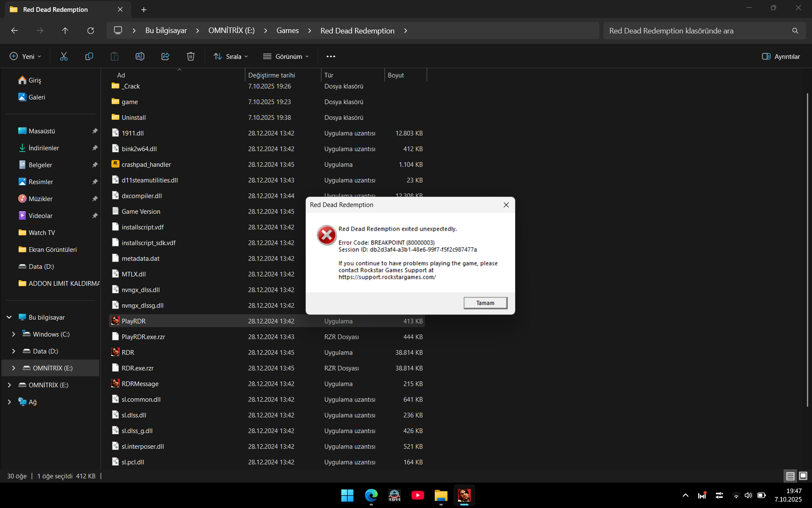Collapse the Bu bilgisayar tree node
The image size is (812, 508).
(x=9, y=317)
